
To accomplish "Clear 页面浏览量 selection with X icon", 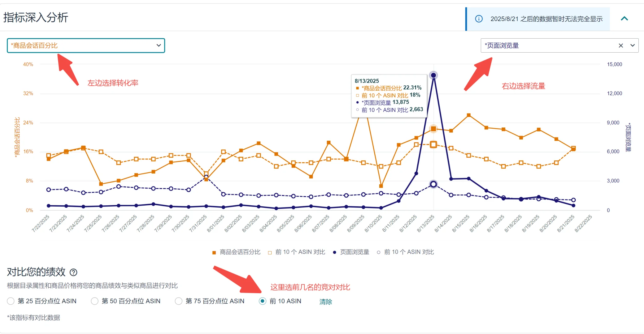I will tap(620, 45).
